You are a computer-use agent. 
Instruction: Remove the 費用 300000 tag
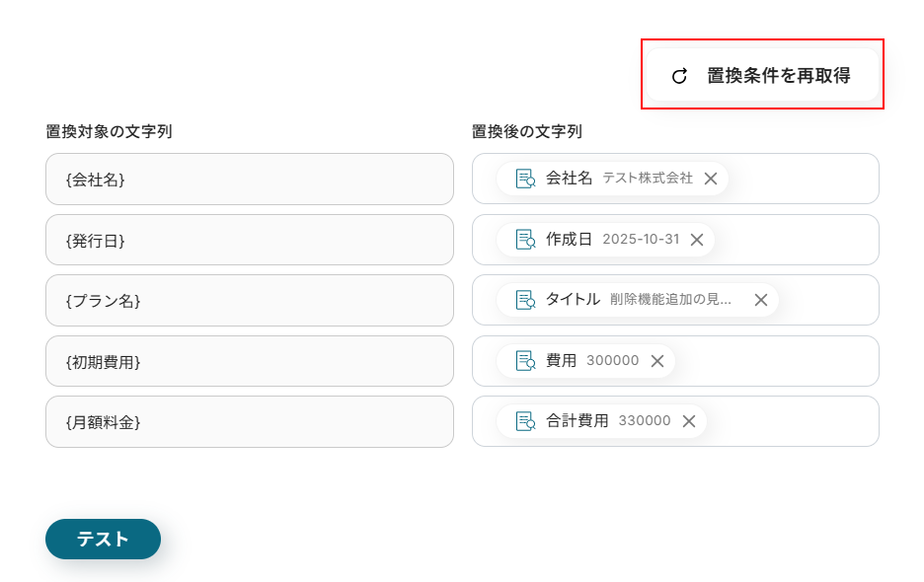click(x=657, y=361)
